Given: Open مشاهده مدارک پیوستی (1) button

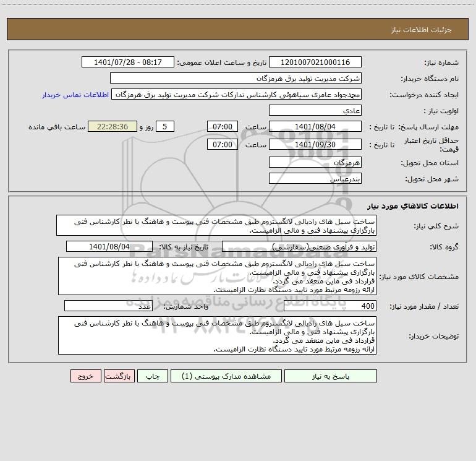Looking at the screenshot, I should click(x=226, y=376).
